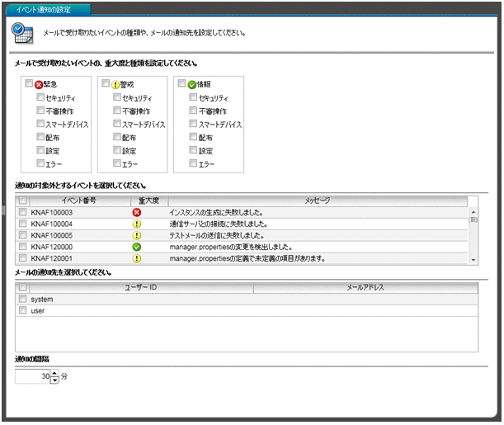Check the user account checkbox

[23, 310]
